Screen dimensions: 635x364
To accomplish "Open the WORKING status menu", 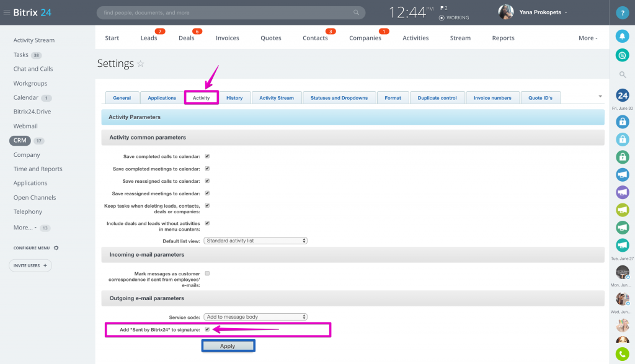I will [x=454, y=18].
